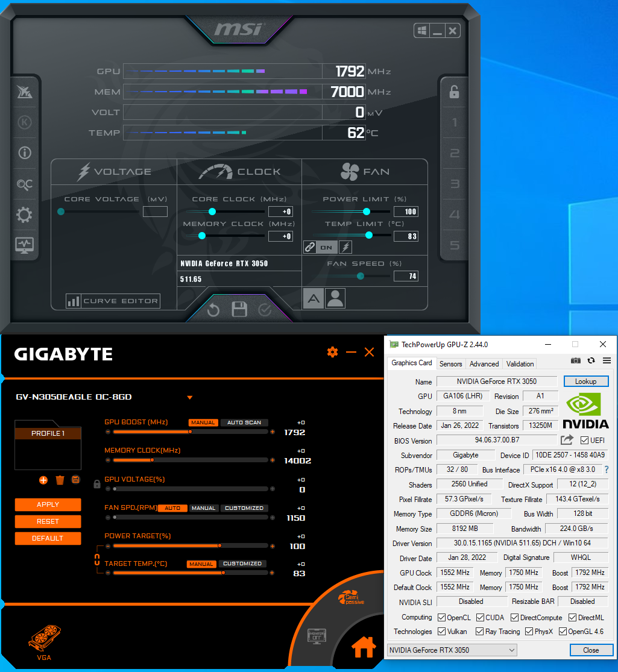Click the GPU-Z refresh icon
This screenshot has height=672, width=618.
tap(591, 360)
